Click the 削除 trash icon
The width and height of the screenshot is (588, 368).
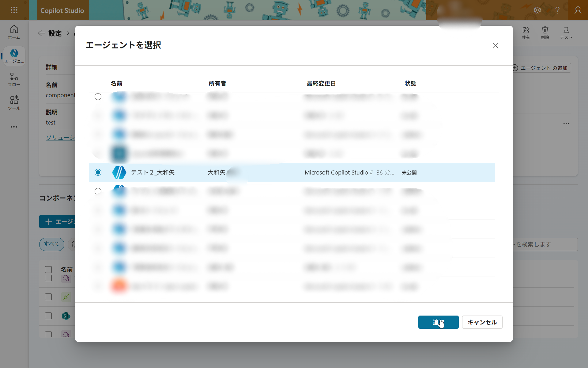pyautogui.click(x=545, y=33)
